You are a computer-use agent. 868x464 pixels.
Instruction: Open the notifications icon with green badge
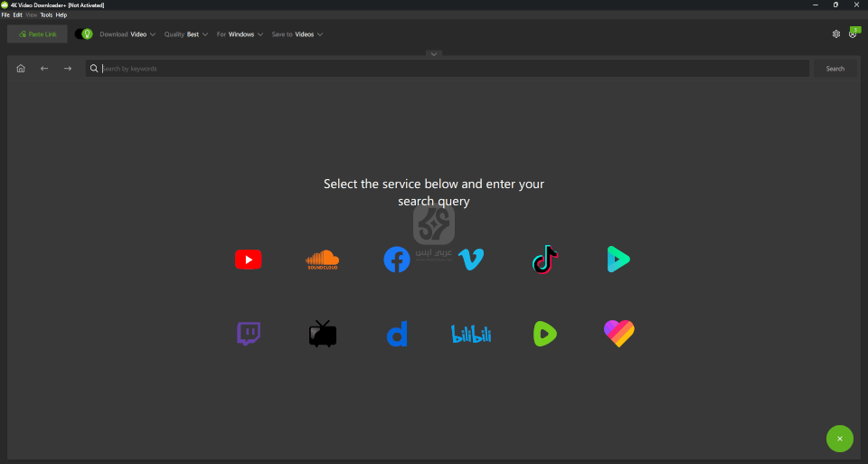(854, 33)
